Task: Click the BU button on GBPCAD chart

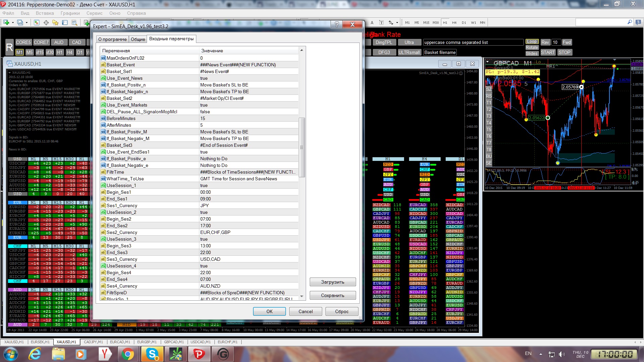Action: click(489, 156)
